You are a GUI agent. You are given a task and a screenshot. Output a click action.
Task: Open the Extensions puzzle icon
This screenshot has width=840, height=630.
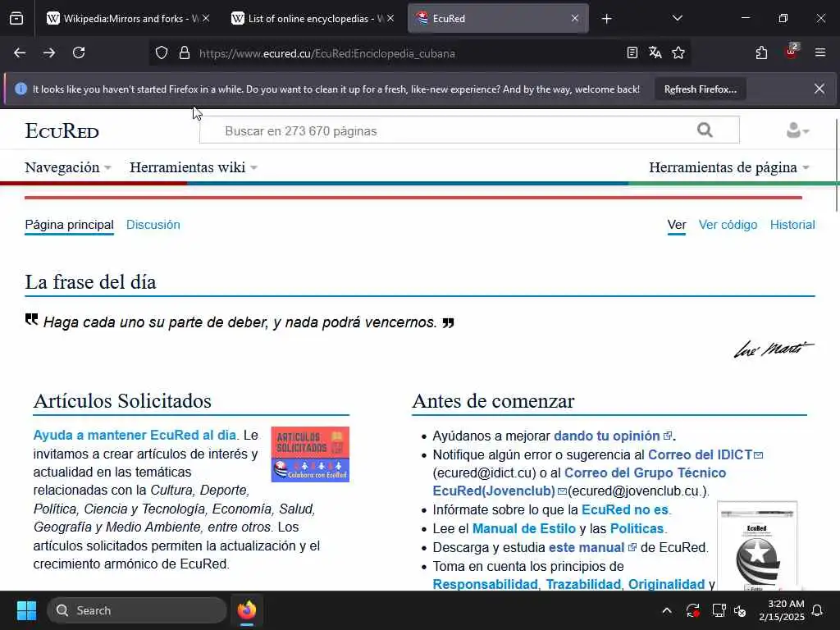761,52
